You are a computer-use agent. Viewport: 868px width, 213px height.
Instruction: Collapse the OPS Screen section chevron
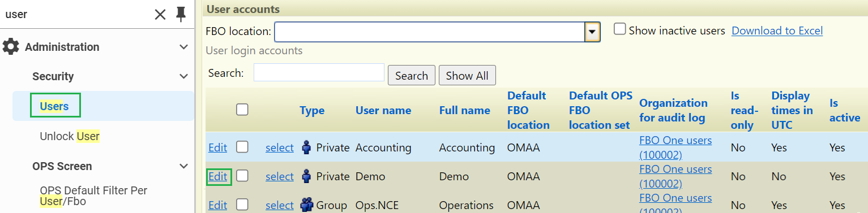183,166
